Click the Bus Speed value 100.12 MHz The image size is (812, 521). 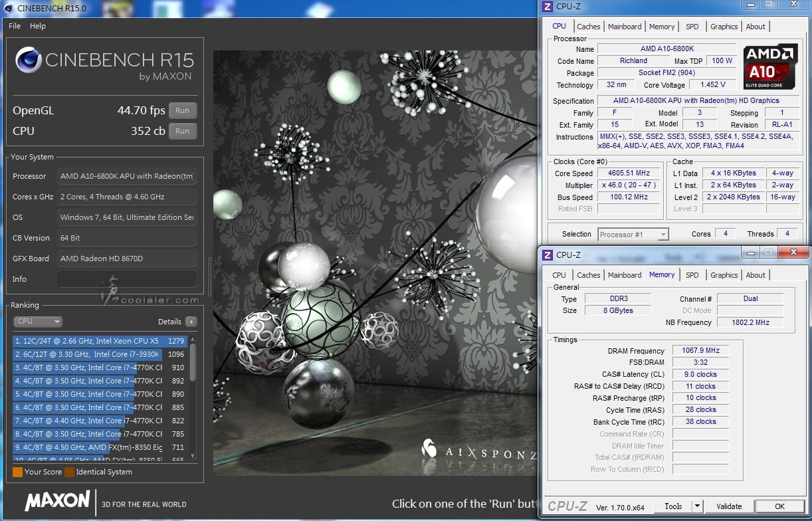(x=629, y=197)
